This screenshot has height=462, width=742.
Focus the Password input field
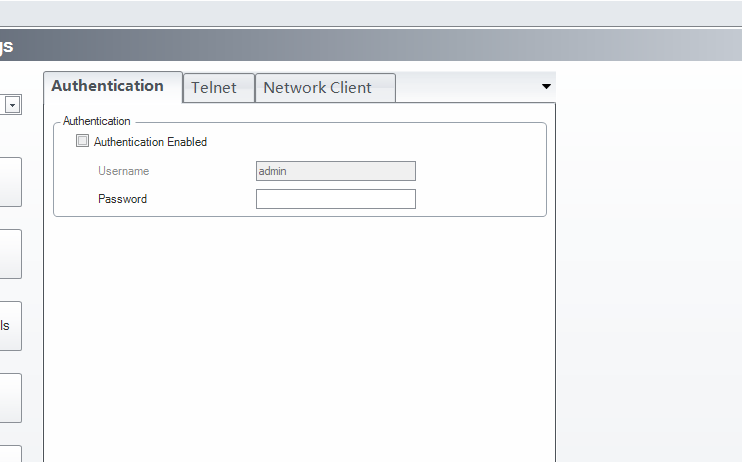tap(336, 199)
